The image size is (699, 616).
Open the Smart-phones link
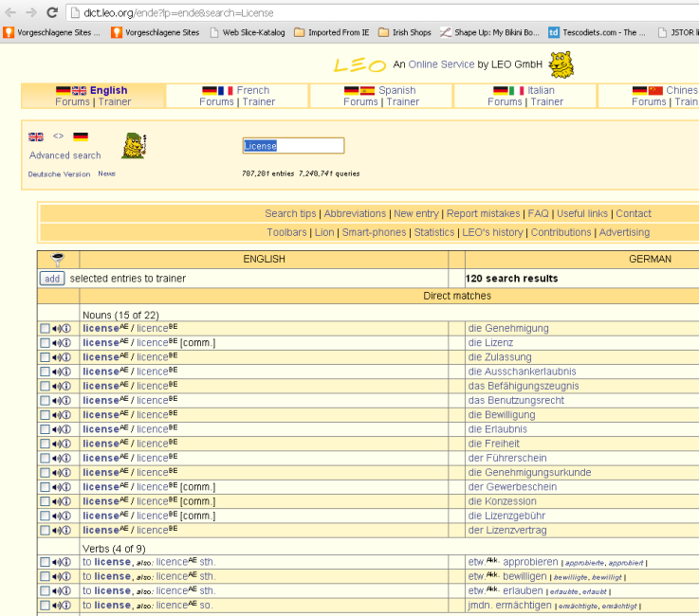click(374, 232)
